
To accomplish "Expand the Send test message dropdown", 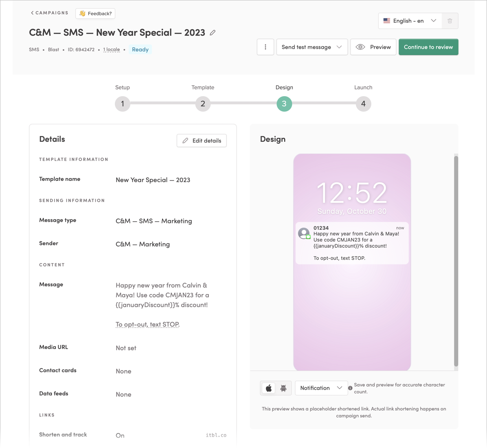I will [312, 47].
